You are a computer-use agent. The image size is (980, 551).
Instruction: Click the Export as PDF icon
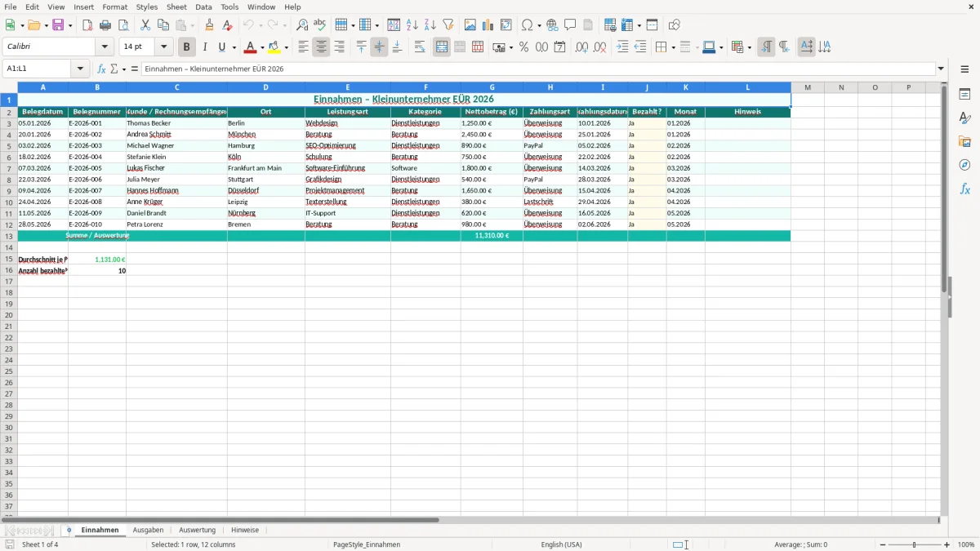click(87, 25)
